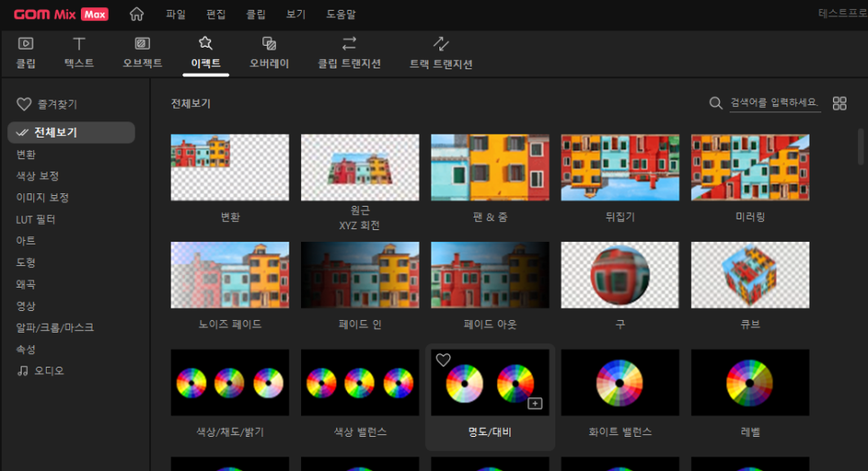
Task: Open the 오버레이 overlay tab icon
Action: tap(269, 43)
